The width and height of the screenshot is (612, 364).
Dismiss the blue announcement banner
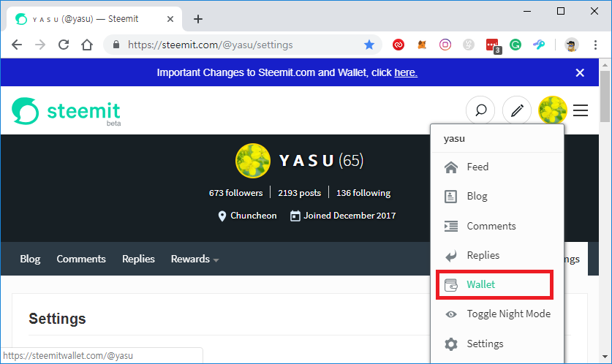point(580,72)
